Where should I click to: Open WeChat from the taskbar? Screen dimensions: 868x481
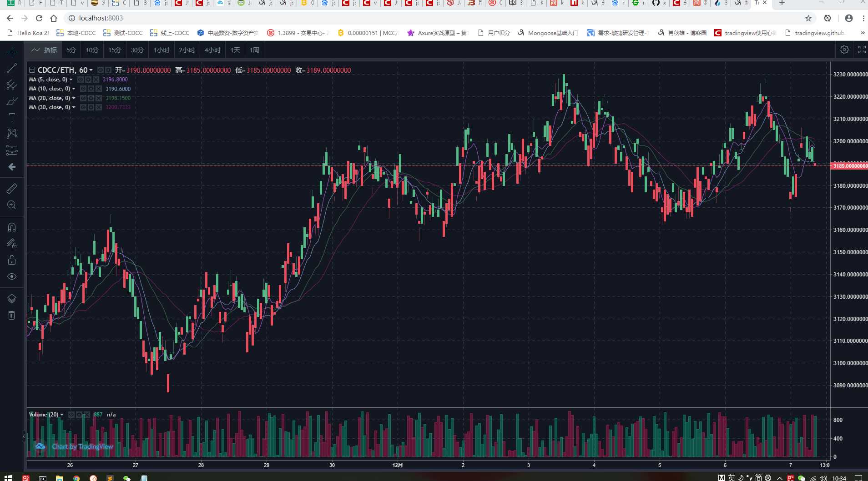pos(127,478)
